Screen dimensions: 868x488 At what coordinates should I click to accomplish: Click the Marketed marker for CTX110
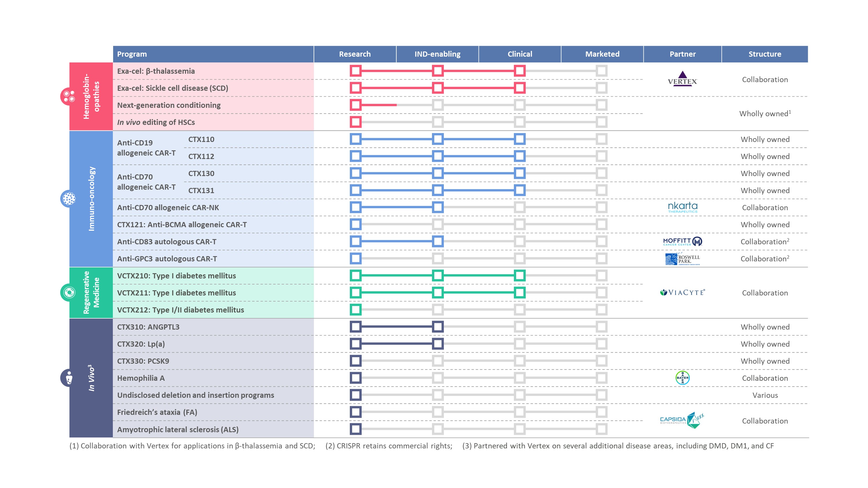pos(602,139)
